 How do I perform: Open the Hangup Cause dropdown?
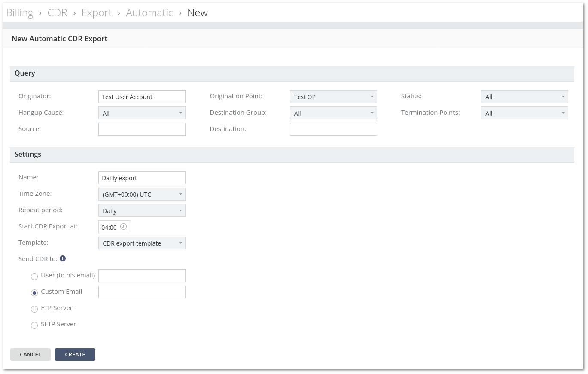[x=141, y=113]
